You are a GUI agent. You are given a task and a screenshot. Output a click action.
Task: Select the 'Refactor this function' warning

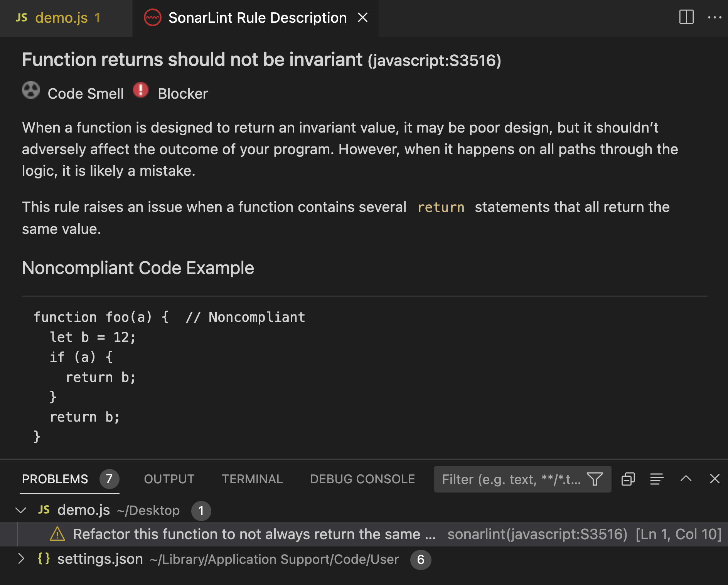[364, 534]
